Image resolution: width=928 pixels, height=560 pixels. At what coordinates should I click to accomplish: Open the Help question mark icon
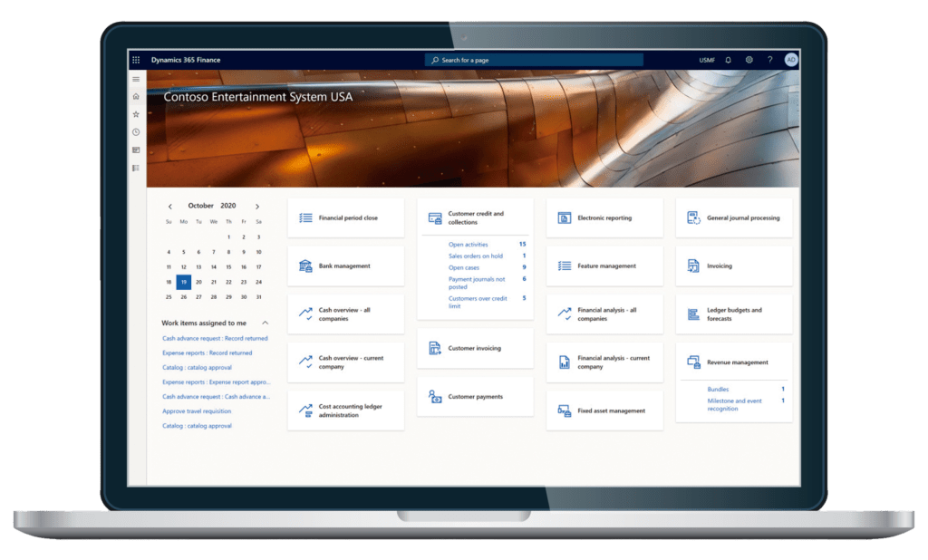770,60
